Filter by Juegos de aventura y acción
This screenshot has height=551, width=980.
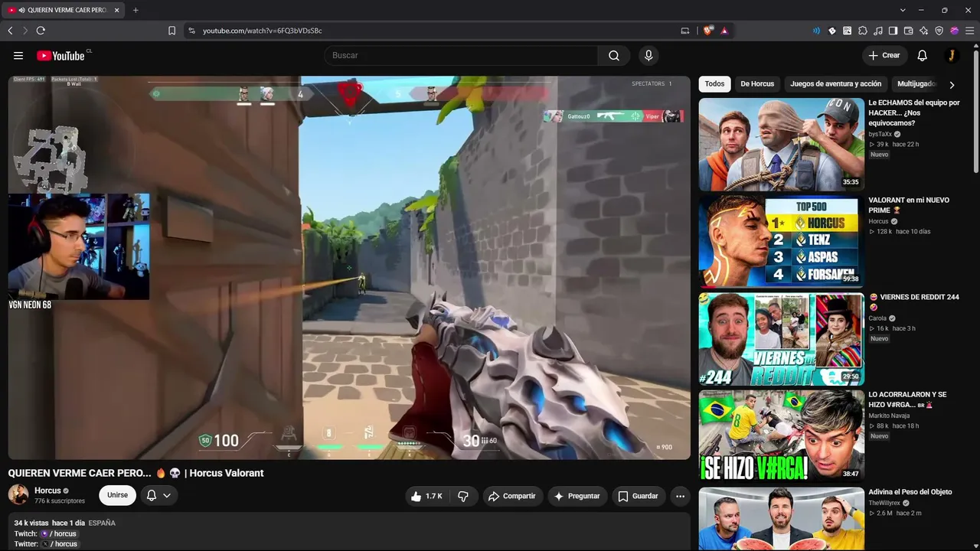(x=836, y=84)
